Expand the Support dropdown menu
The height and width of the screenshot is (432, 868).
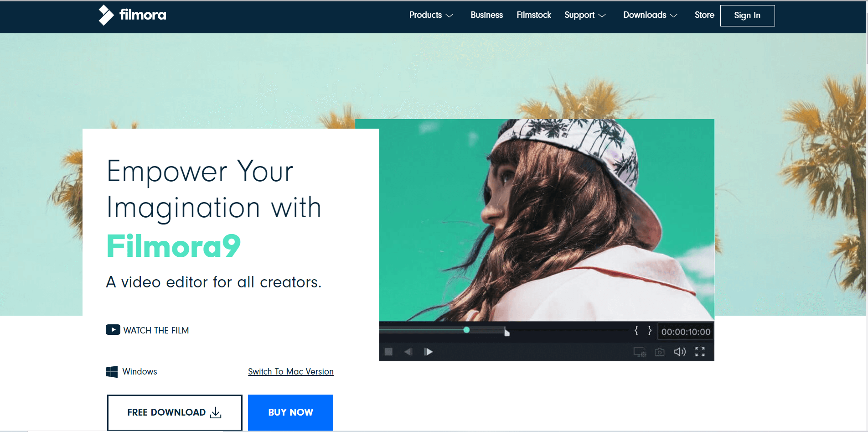point(585,15)
